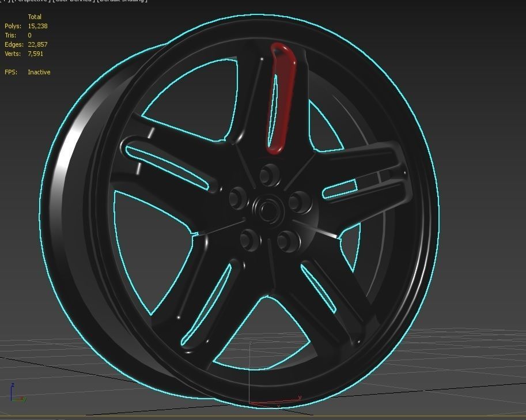This screenshot has width=526, height=420.
Task: Click the world axis tripod in viewport corner
Action: [x=17, y=393]
